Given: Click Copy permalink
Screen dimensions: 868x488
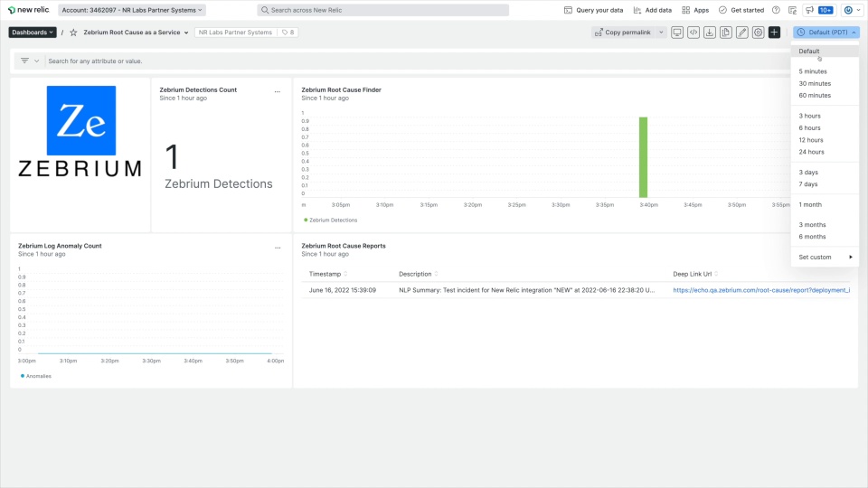Looking at the screenshot, I should [x=623, y=33].
